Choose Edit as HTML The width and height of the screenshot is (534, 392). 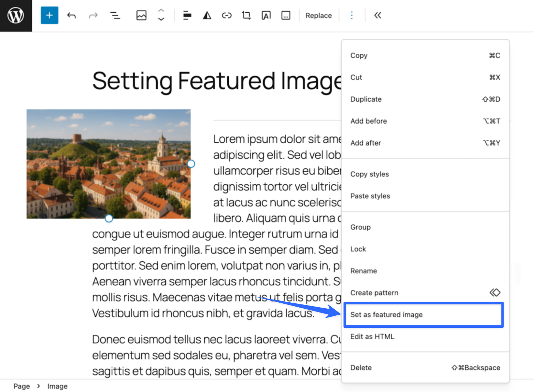(425, 337)
